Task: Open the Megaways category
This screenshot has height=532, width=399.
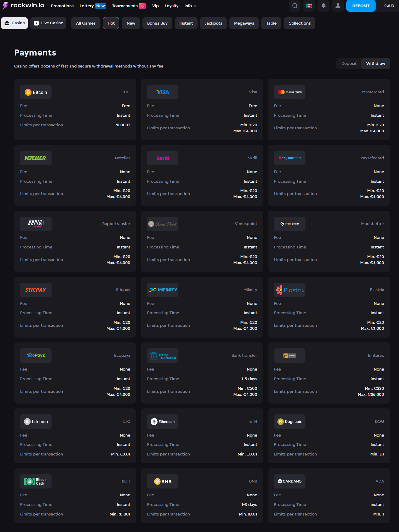Action: click(244, 23)
